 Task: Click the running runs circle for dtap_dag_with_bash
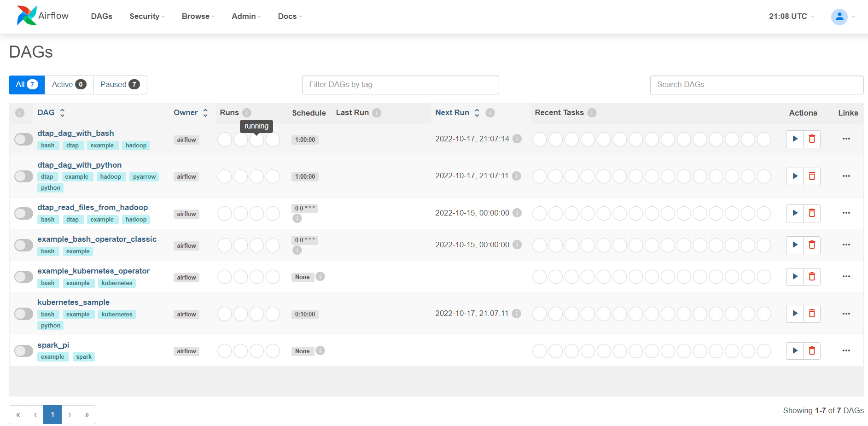[x=256, y=139]
